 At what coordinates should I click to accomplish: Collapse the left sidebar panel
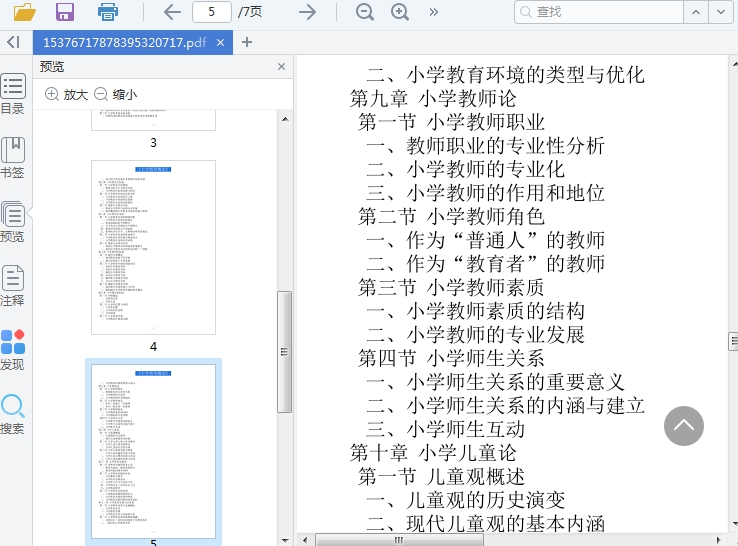12,42
